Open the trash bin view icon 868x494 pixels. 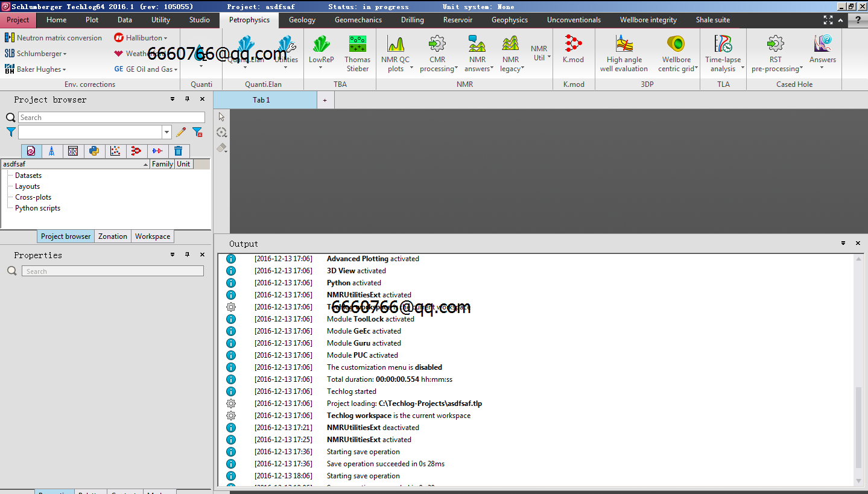coord(179,151)
